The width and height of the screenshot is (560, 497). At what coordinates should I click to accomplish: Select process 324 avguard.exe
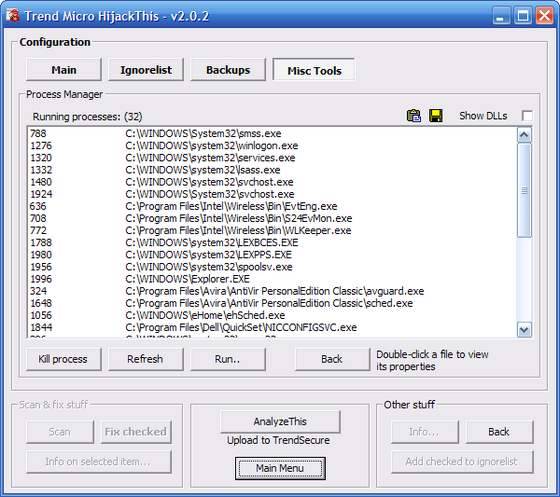click(x=272, y=291)
